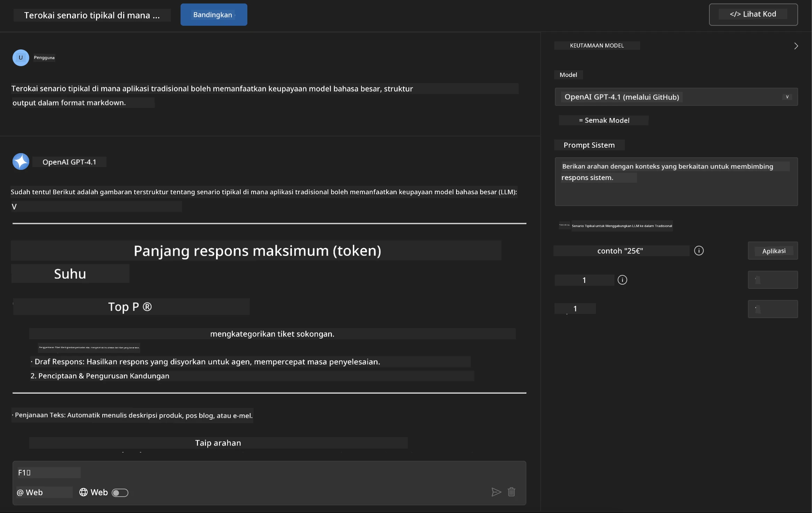This screenshot has height=513, width=812.
Task: Click the Pengguna user label
Action: (x=44, y=58)
